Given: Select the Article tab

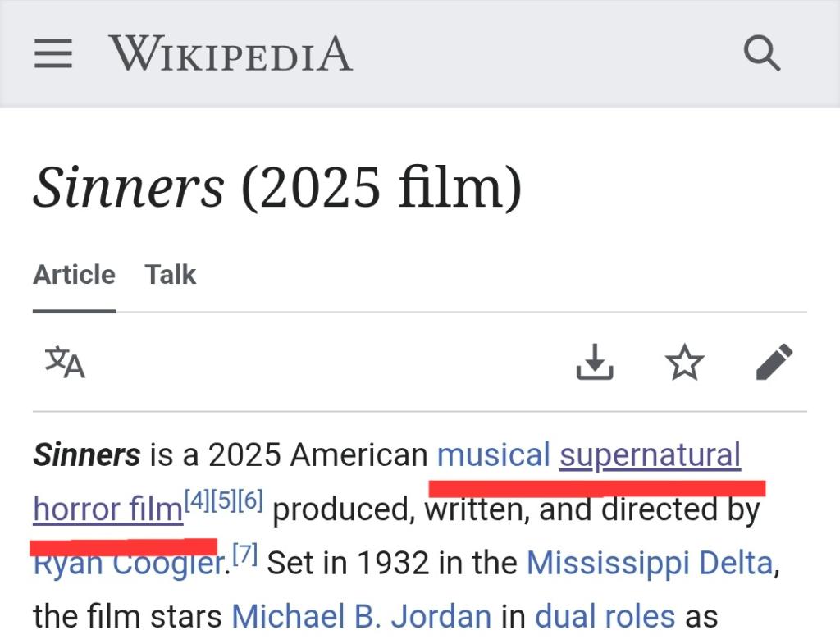Looking at the screenshot, I should point(74,275).
